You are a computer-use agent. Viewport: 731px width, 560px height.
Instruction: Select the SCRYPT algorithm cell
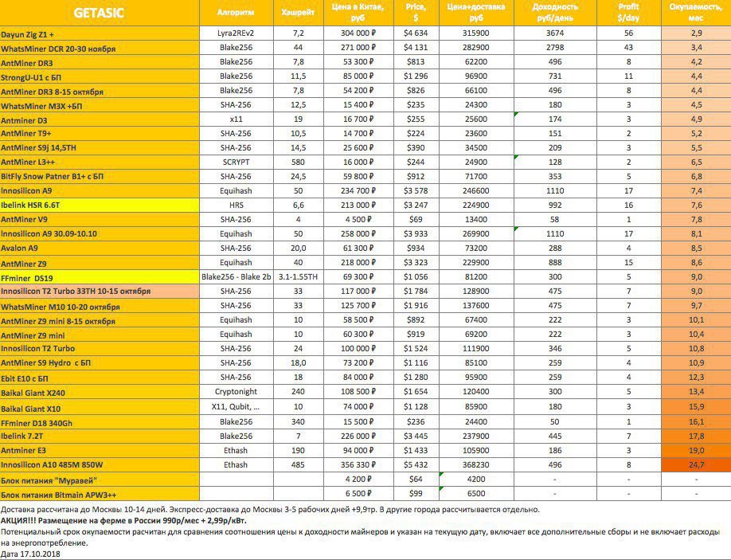(236, 163)
